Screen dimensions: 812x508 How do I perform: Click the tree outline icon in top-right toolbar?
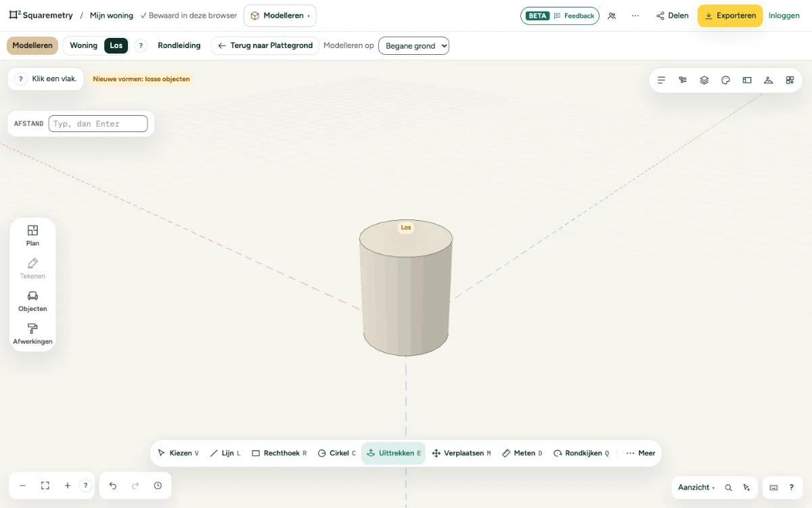[683, 80]
